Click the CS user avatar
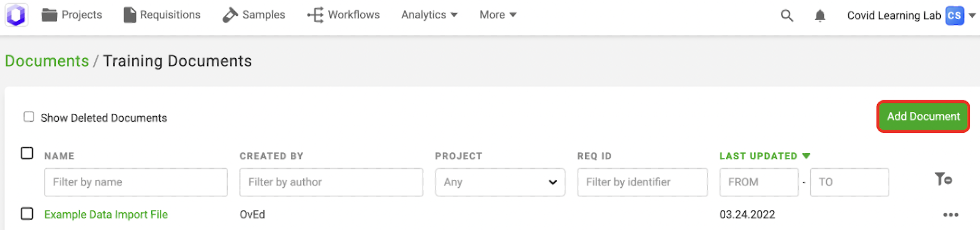The height and width of the screenshot is (230, 980). click(x=954, y=15)
